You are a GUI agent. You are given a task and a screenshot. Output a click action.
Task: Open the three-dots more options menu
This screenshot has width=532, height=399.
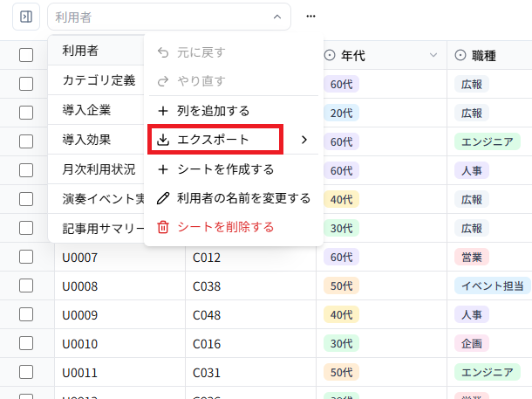tap(310, 17)
